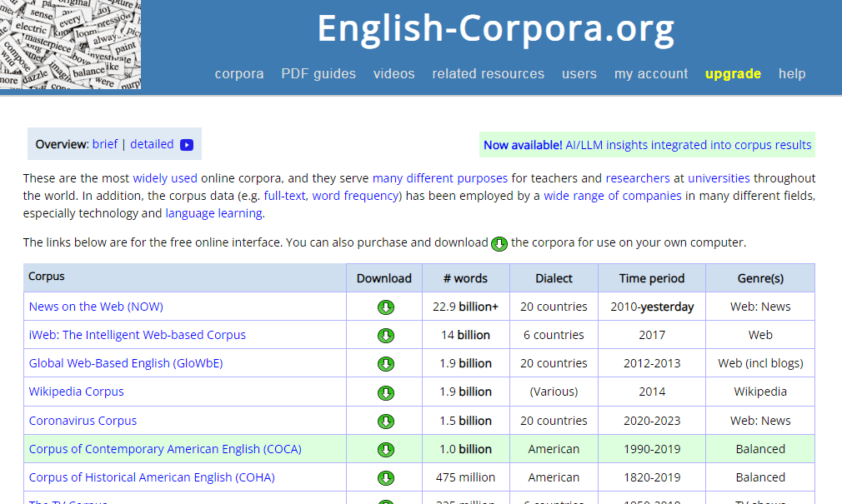Click the 2010-yesterday time period cell
The image size is (842, 504).
(x=652, y=307)
